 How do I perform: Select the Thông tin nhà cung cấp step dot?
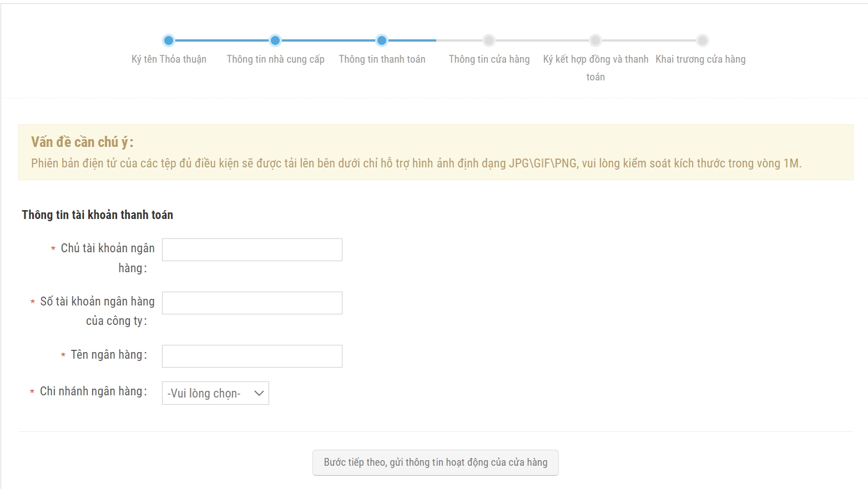(275, 40)
